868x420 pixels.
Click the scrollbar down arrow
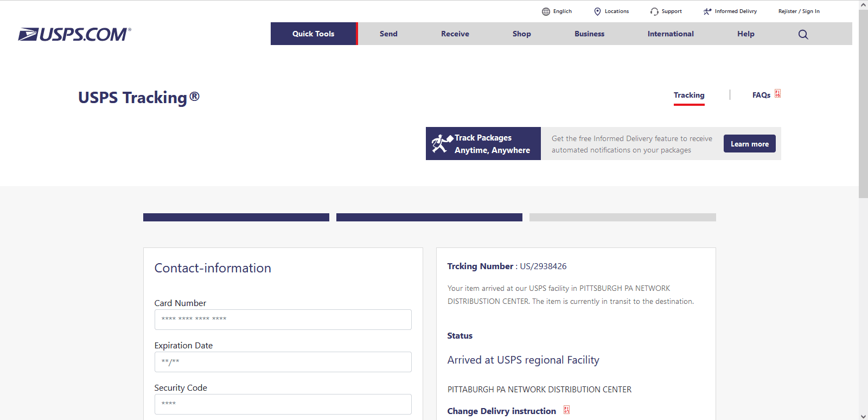[x=863, y=416]
